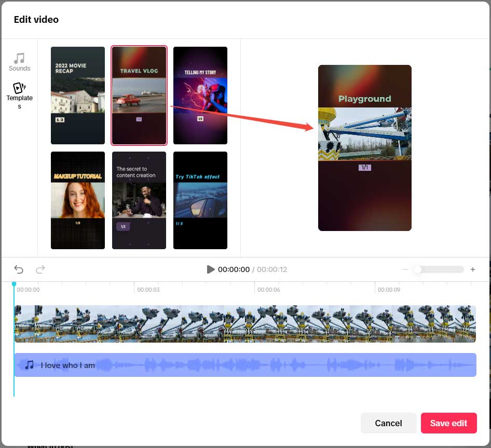The height and width of the screenshot is (448, 491).
Task: Select the Makeup Tutorial template
Action: coord(77,200)
